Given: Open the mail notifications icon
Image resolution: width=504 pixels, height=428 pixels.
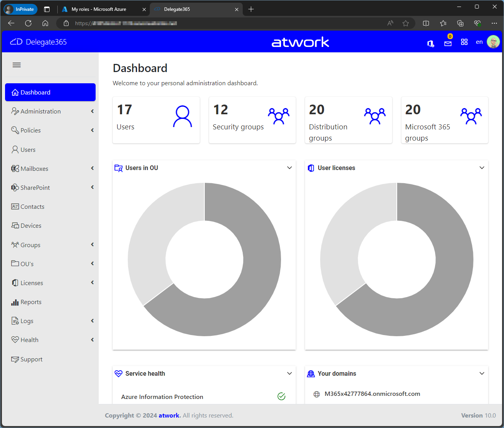Looking at the screenshot, I should [x=448, y=43].
